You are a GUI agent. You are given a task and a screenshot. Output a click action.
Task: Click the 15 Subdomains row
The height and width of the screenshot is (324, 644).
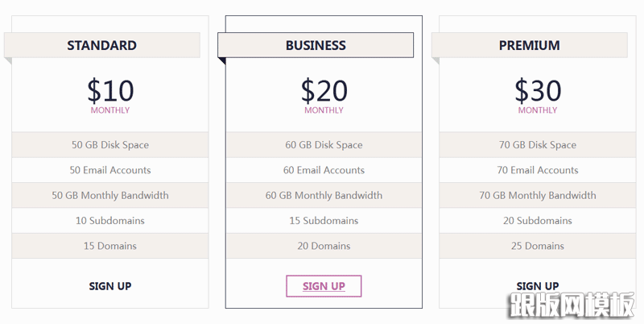pyautogui.click(x=324, y=221)
